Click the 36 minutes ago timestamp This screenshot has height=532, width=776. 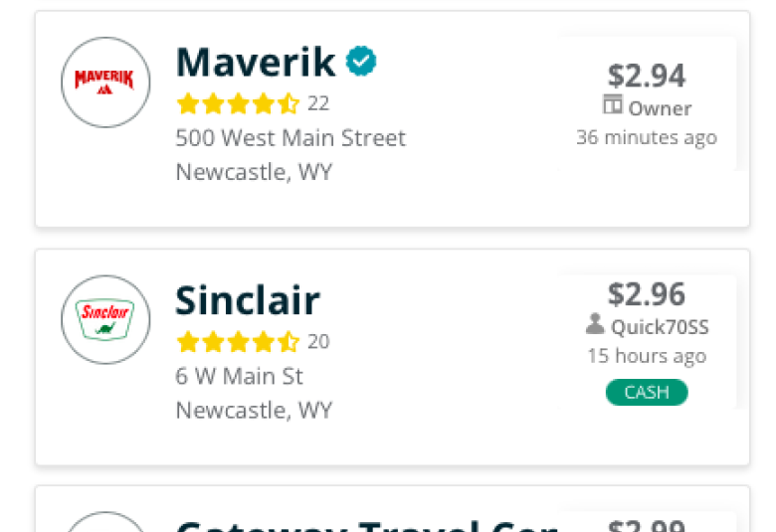tap(647, 137)
